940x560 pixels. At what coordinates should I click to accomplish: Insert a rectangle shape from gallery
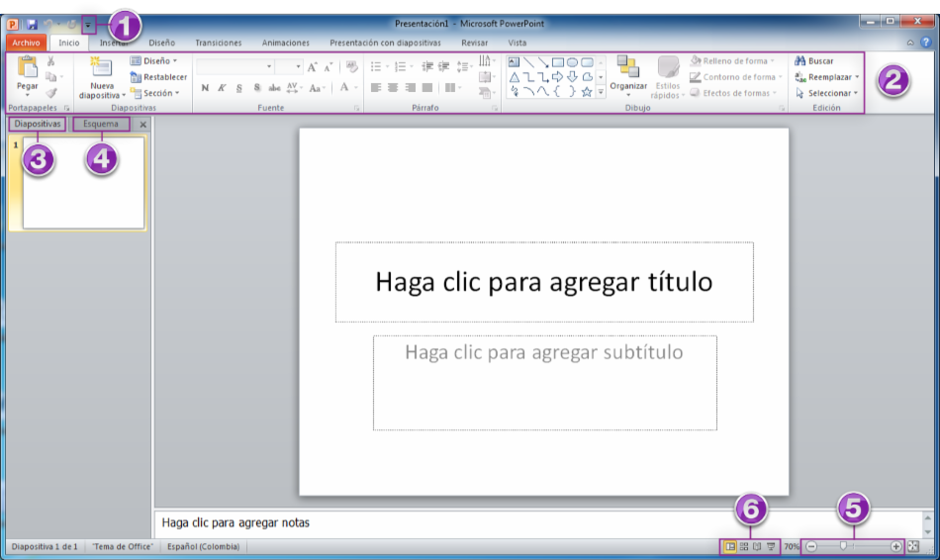pos(557,62)
